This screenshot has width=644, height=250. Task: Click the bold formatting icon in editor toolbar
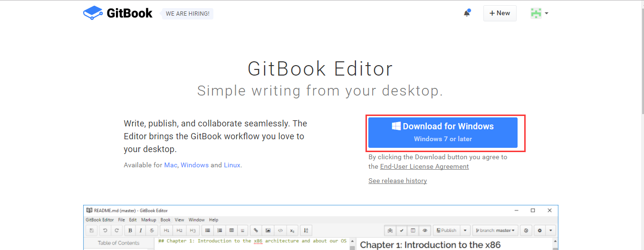point(130,231)
